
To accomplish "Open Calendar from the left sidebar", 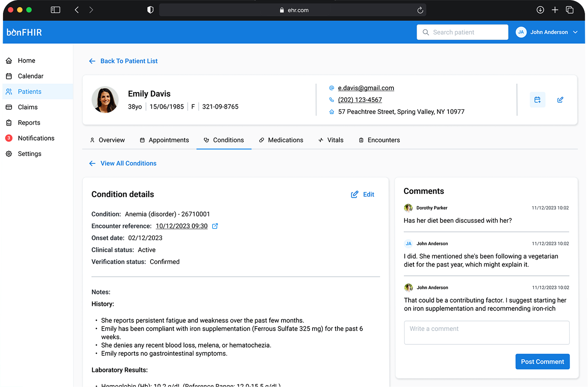I will [x=30, y=76].
